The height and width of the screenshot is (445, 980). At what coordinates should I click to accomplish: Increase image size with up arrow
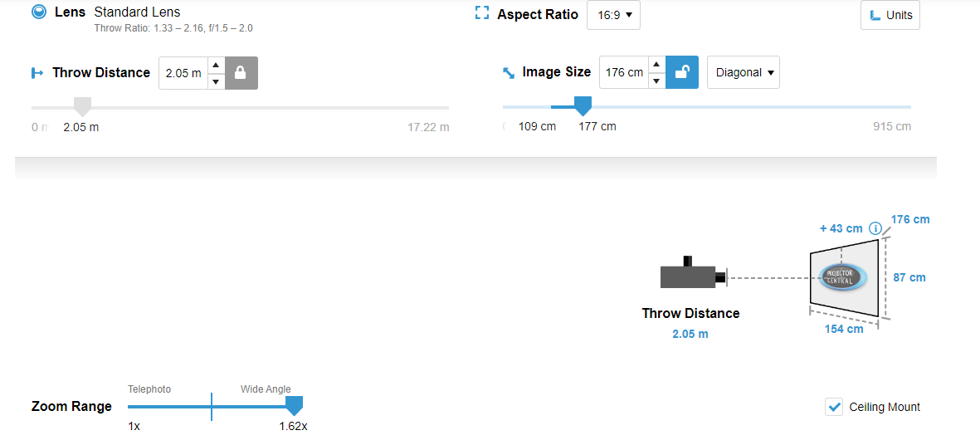[x=656, y=65]
